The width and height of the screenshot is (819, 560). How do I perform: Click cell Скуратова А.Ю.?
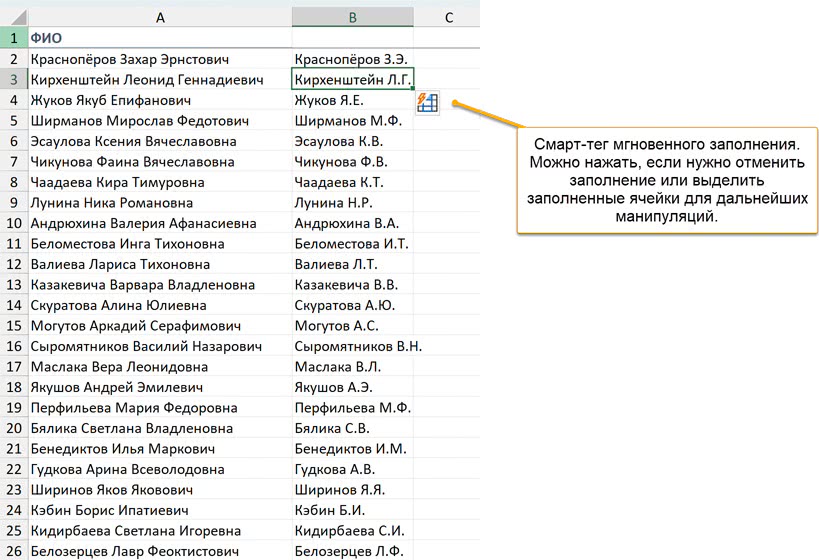[x=353, y=305]
